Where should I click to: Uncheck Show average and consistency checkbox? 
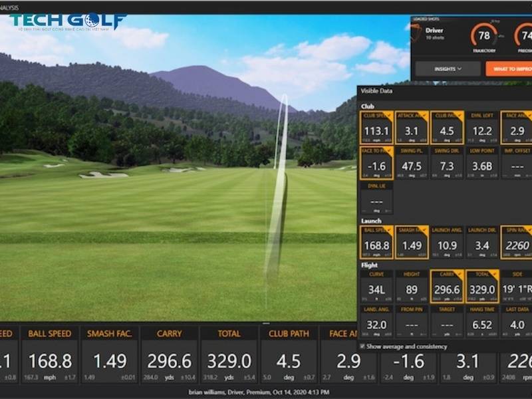click(x=362, y=346)
